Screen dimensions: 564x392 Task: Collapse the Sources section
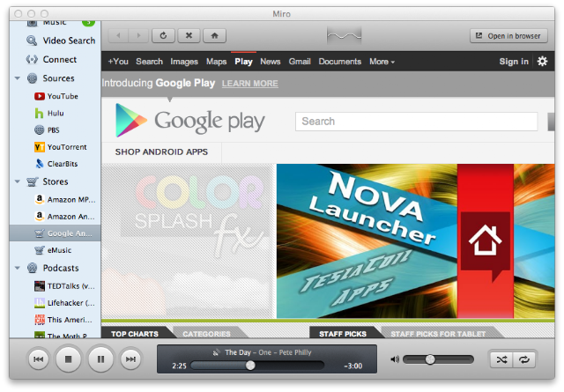tap(18, 78)
